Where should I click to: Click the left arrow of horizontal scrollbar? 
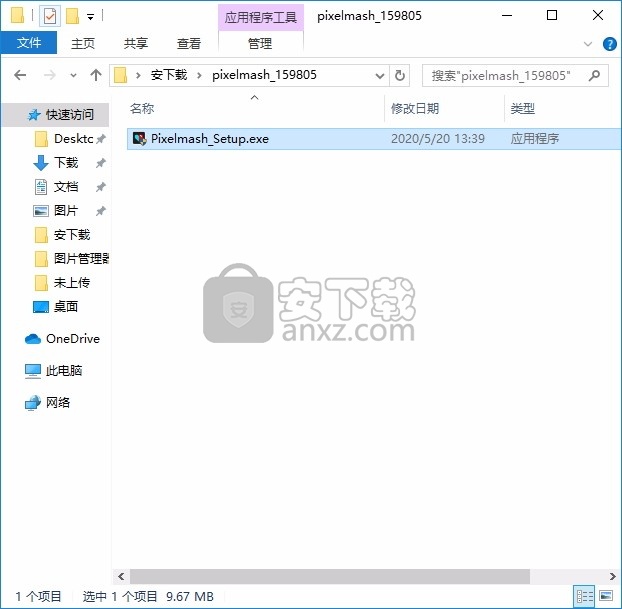[x=121, y=576]
